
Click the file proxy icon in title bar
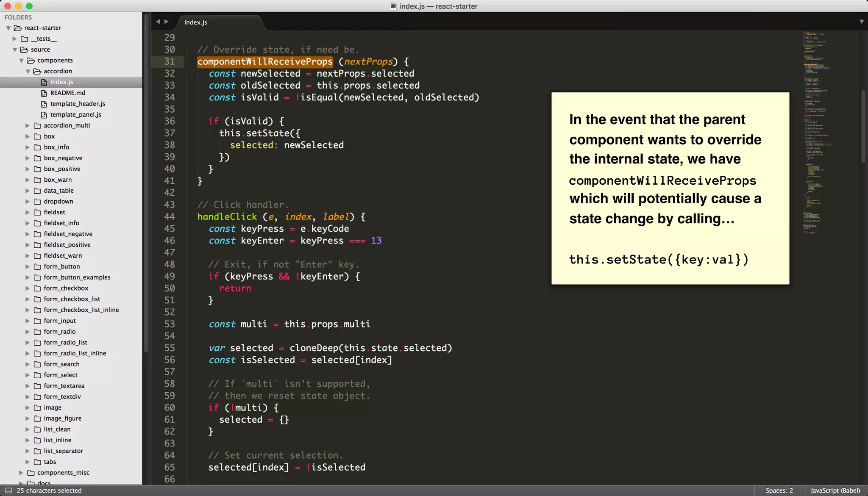point(393,6)
